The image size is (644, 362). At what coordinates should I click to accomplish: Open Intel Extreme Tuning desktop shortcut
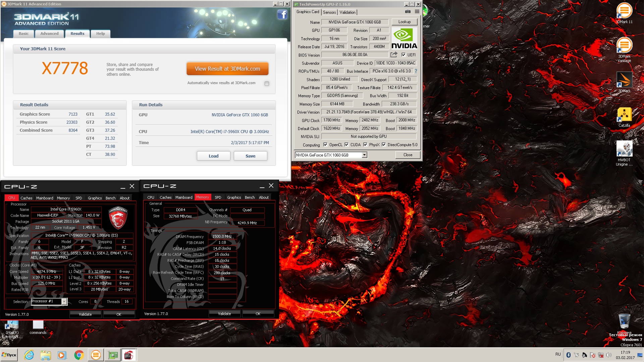12,329
